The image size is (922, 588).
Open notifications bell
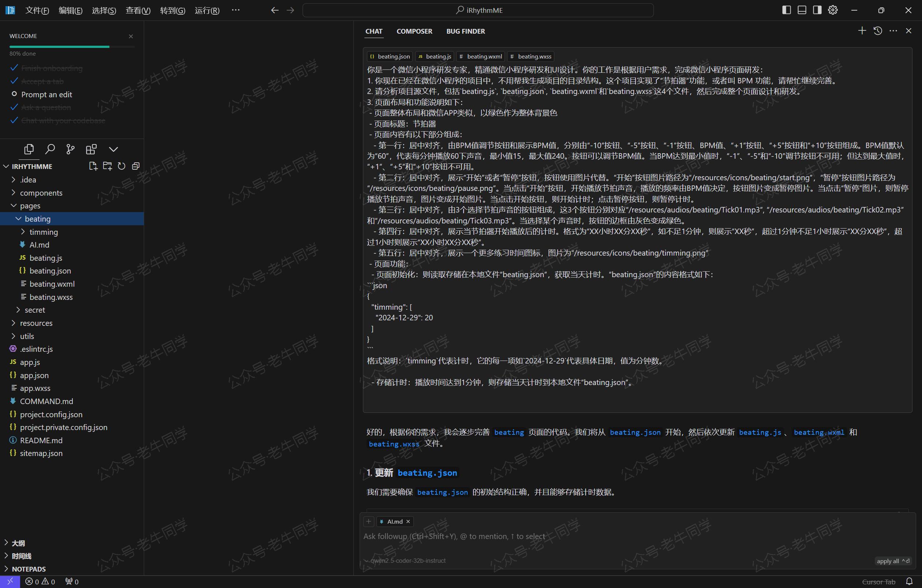[909, 581]
